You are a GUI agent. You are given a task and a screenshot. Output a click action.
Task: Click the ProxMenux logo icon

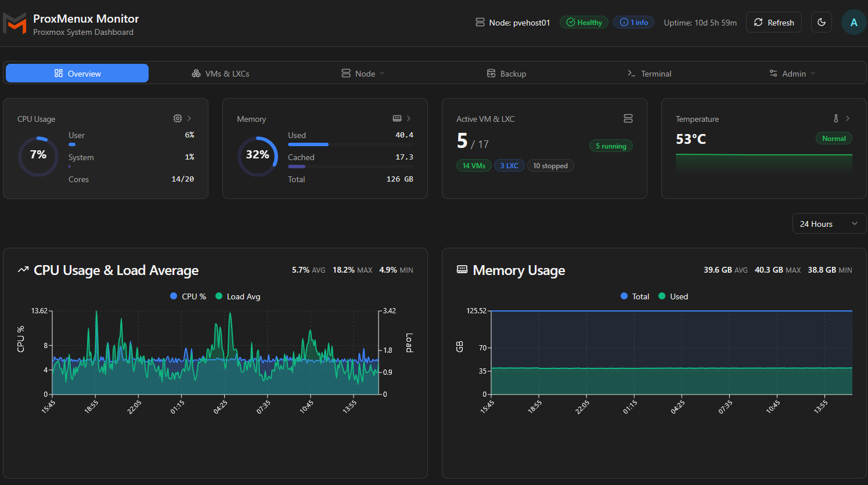click(15, 23)
